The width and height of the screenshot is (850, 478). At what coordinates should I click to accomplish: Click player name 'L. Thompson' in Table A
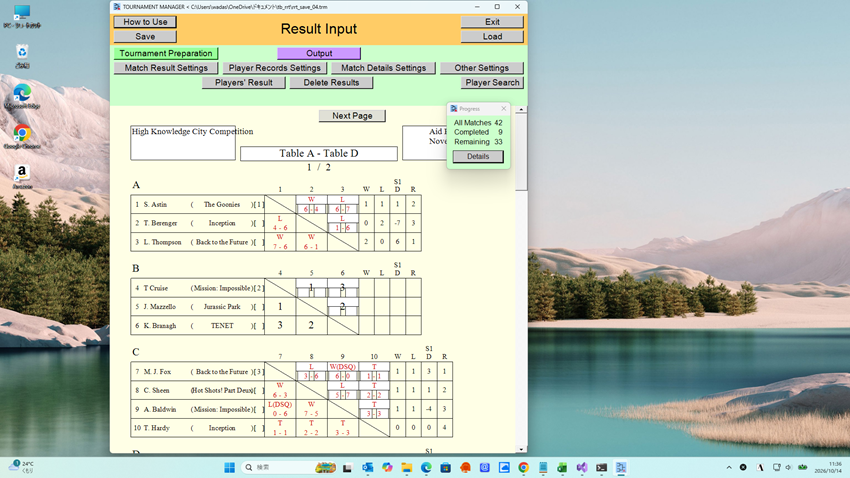pyautogui.click(x=162, y=242)
